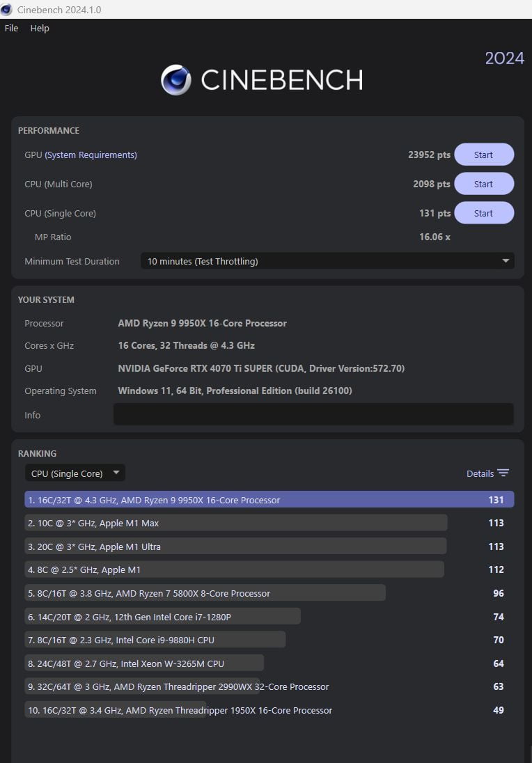Click the 16 Cores, 32 Threads value
The image size is (532, 763).
pyautogui.click(x=187, y=345)
